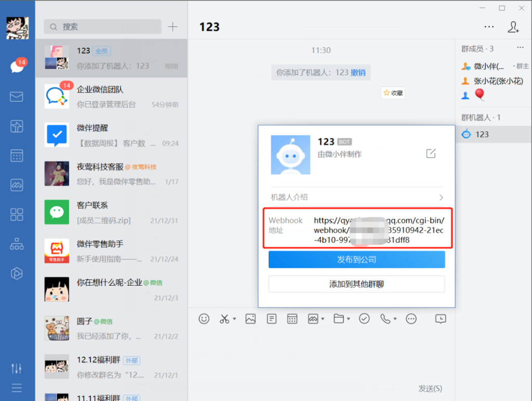The image size is (532, 401).
Task: Open the whiteboard dropdown arrow in toolbar
Action: click(323, 318)
